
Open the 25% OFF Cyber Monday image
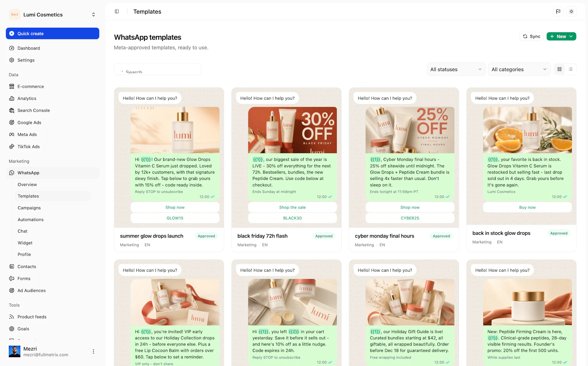pos(410,130)
